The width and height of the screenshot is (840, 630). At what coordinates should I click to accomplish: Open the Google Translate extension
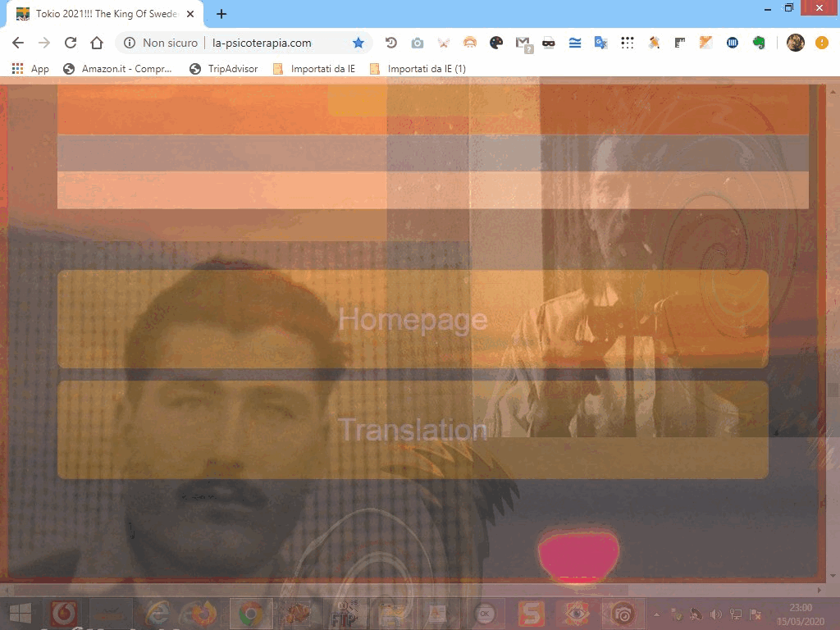tap(600, 43)
